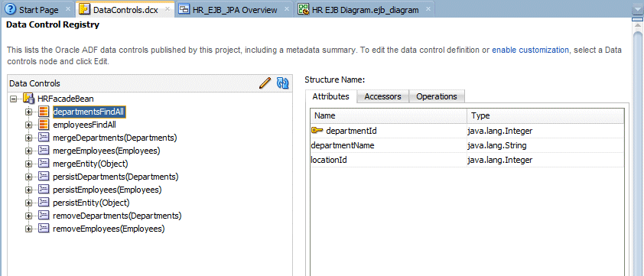
Task: Click the mergeEmployees method icon
Action: pos(44,151)
